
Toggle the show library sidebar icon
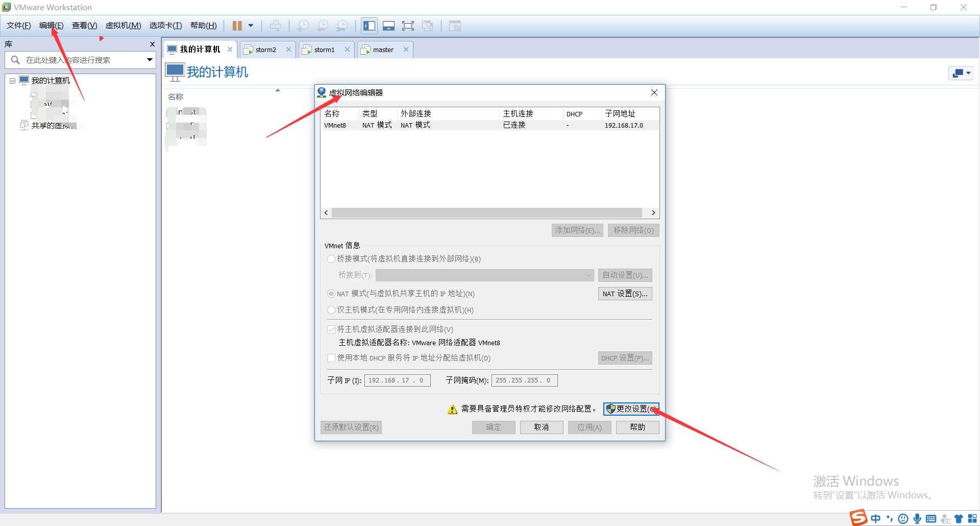click(x=369, y=26)
